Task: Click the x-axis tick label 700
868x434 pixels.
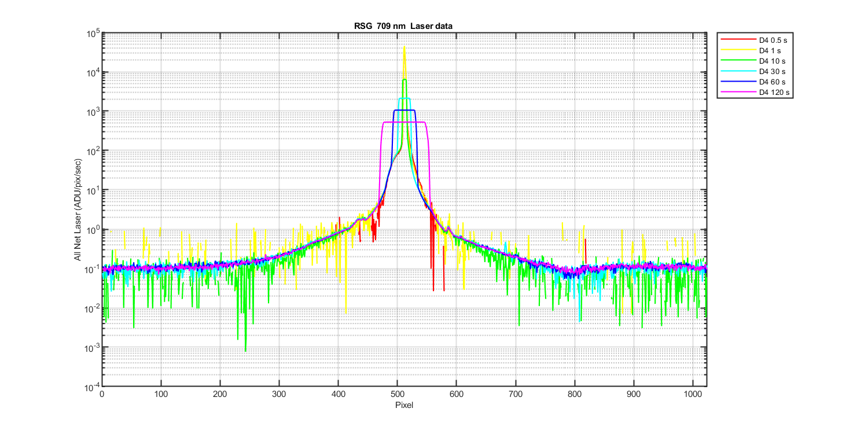Action: pyautogui.click(x=516, y=395)
